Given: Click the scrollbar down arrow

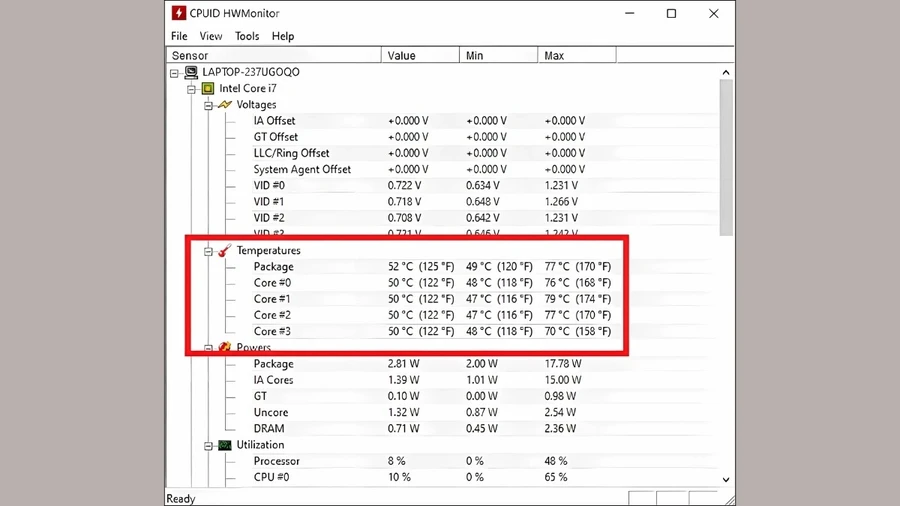Looking at the screenshot, I should point(726,480).
